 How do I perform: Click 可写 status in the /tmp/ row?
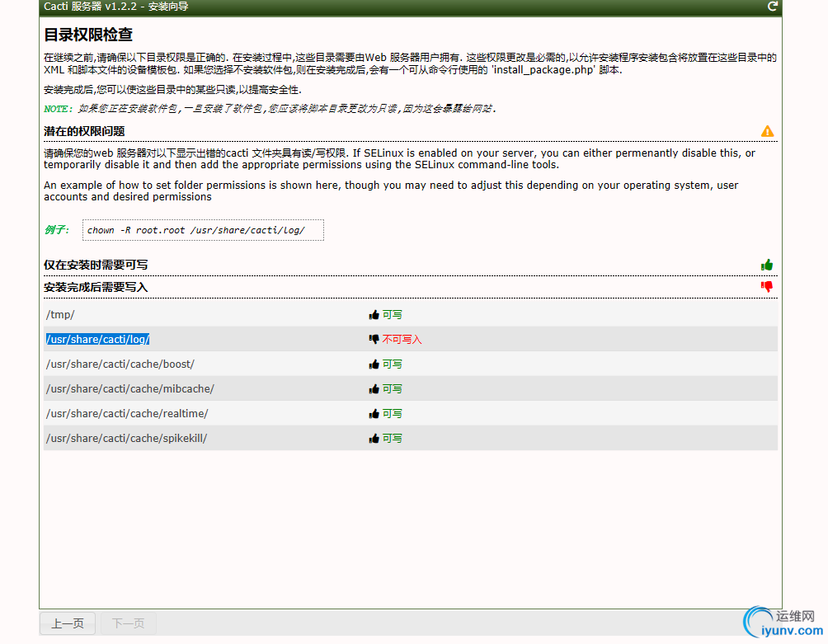(393, 315)
